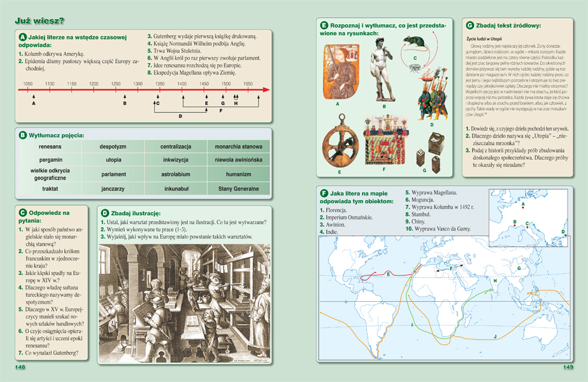Click page number 149

568,367
